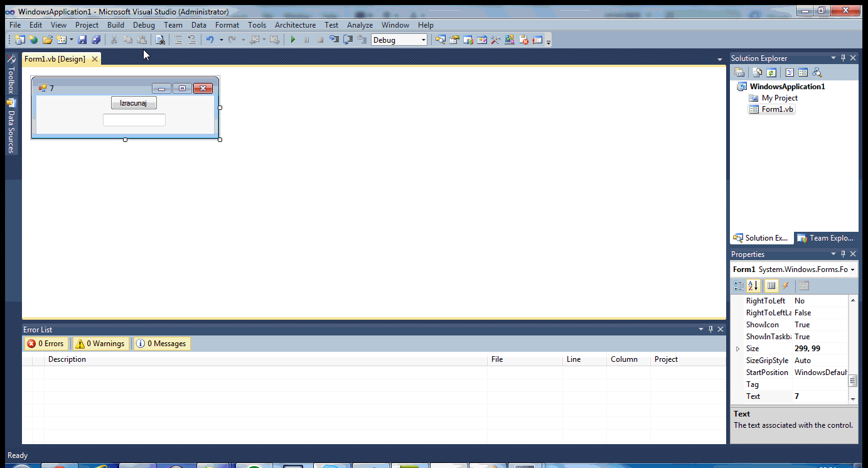Open the Toolbox side tab
Screen dimensions: 868x468
coord(11,75)
